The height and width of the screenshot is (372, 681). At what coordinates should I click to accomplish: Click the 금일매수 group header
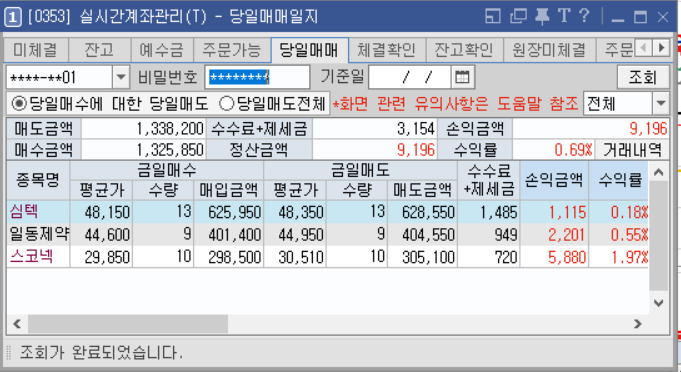167,170
